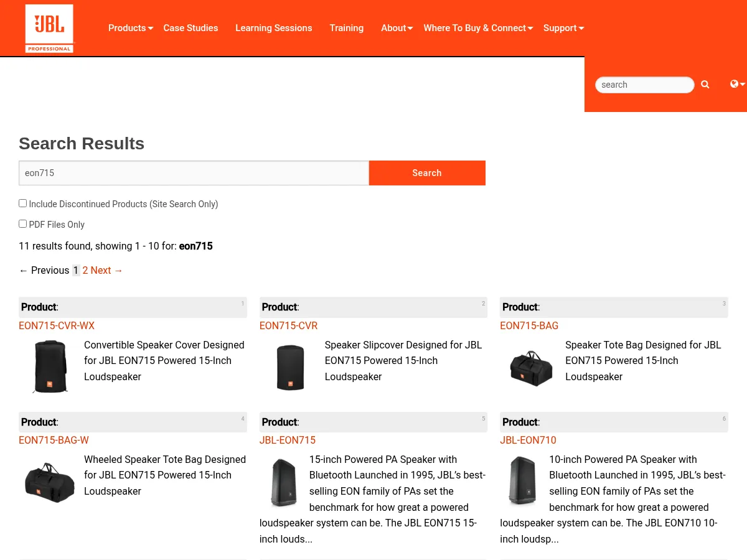Viewport: 747px width, 560px height.
Task: Click the JBL-EON710 speaker product image
Action: pyautogui.click(x=522, y=481)
